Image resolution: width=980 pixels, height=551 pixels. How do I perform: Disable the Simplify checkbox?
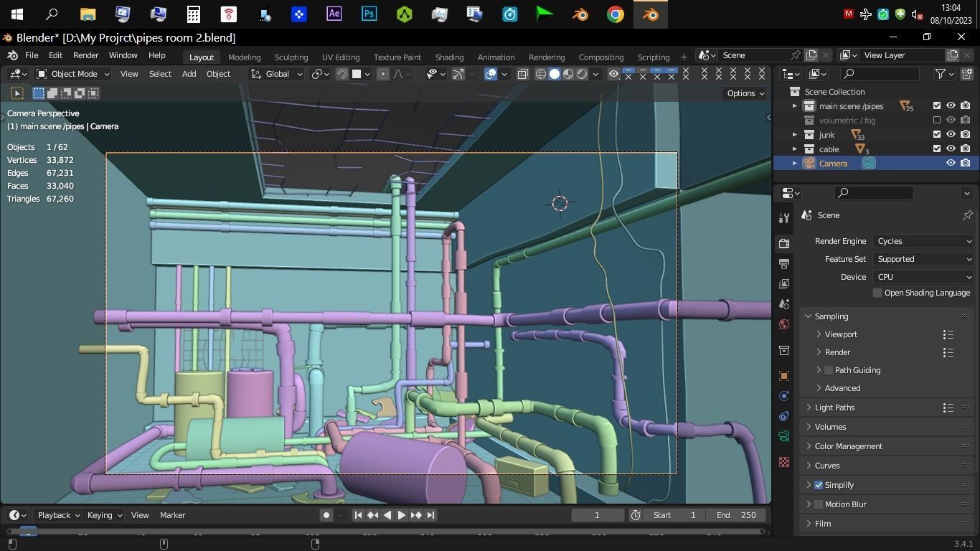coord(819,484)
